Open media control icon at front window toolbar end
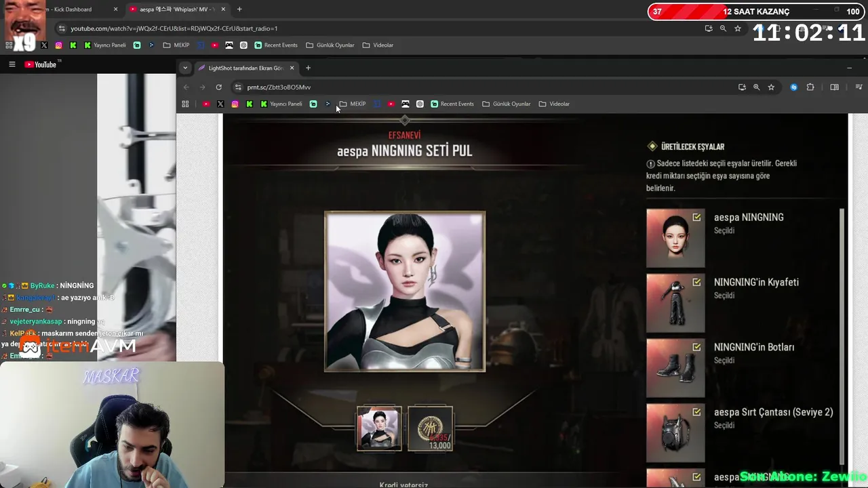868x488 pixels. pyautogui.click(x=859, y=87)
